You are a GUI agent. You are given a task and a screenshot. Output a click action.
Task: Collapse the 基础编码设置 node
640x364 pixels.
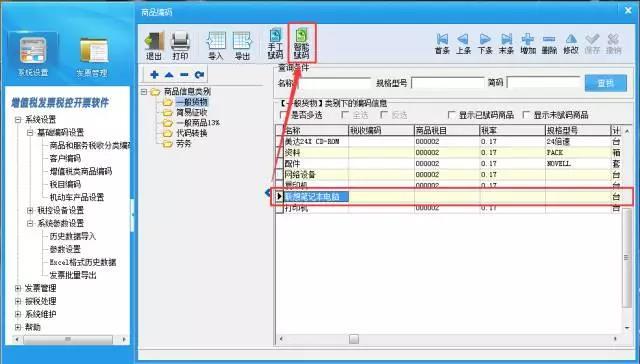click(x=30, y=133)
